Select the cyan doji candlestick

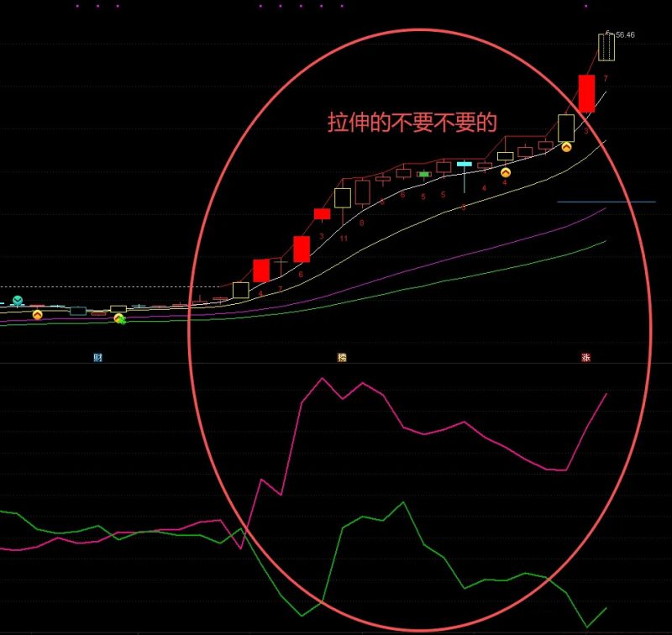coord(465,165)
